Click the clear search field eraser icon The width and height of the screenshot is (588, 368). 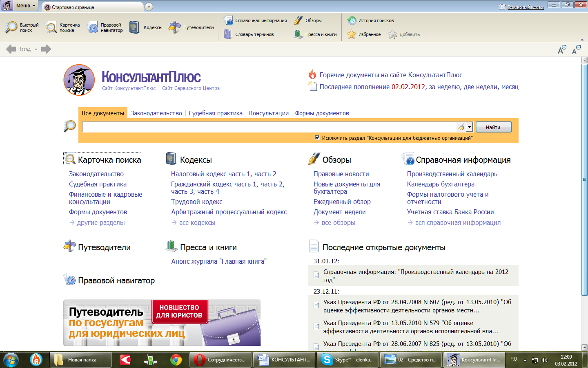(x=461, y=127)
